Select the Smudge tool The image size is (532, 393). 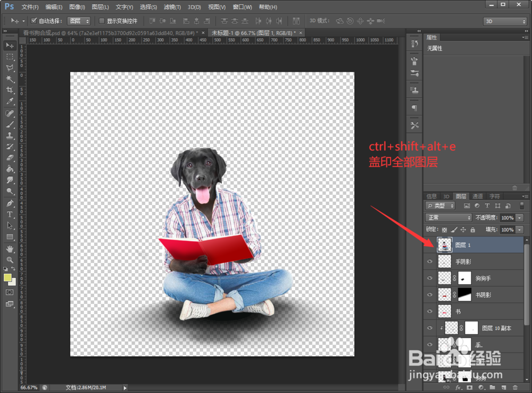pos(10,180)
